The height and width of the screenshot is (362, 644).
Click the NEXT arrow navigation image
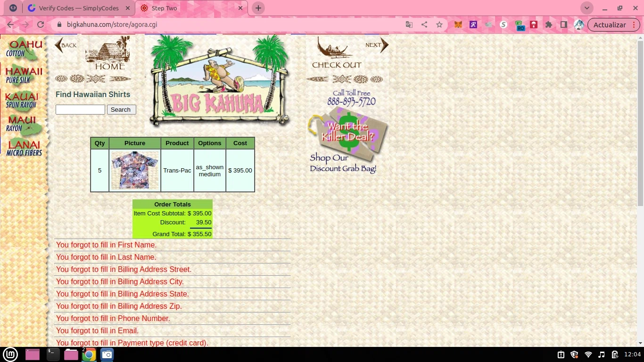pos(377,45)
